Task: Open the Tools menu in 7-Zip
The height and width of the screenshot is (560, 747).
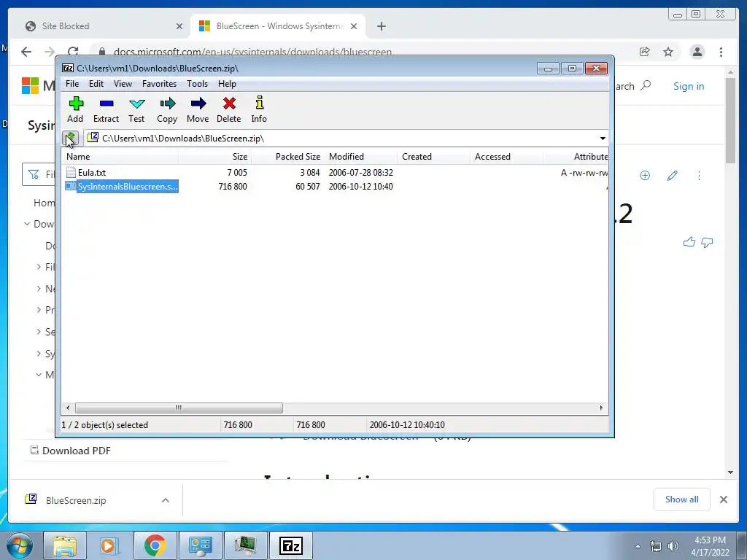Action: (x=197, y=84)
